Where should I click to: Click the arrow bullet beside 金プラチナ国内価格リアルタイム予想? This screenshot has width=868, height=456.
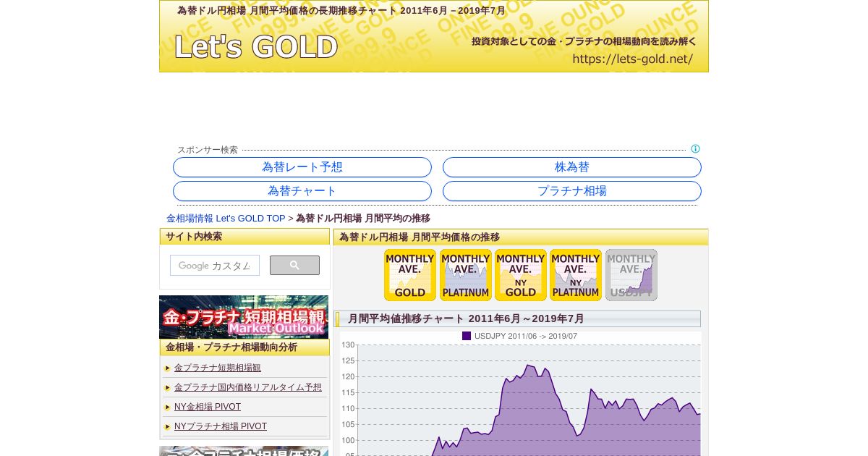(168, 388)
